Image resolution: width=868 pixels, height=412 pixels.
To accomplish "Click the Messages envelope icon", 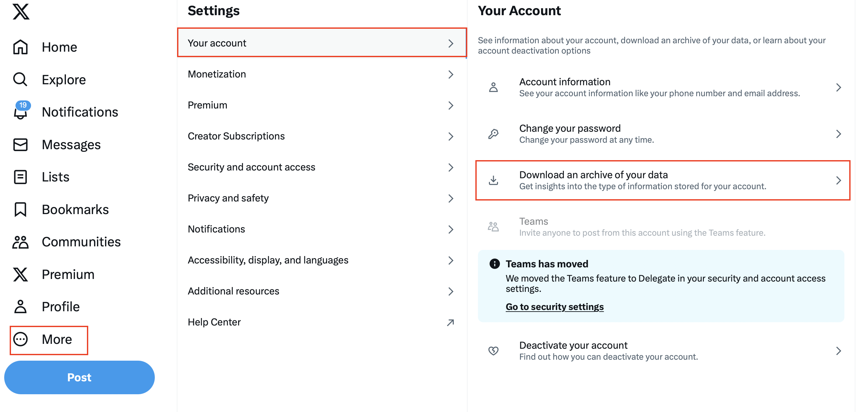I will [20, 144].
